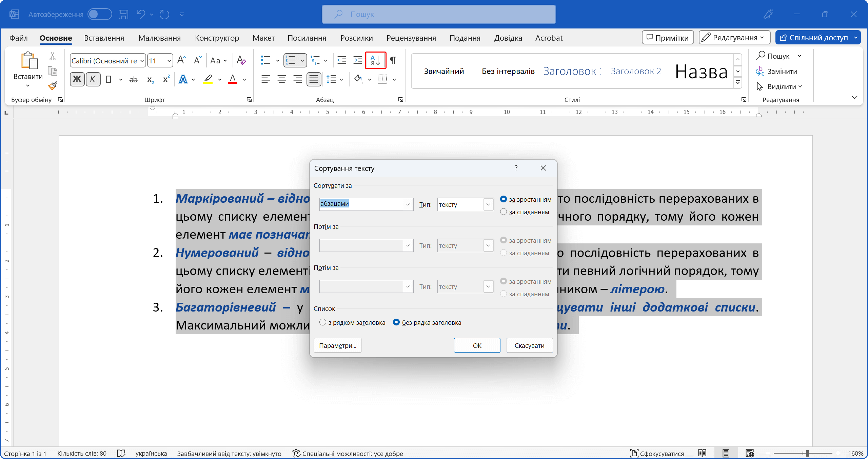The image size is (868, 459).
Task: Select the 'з рядком заголовка' radio button
Action: click(x=323, y=322)
